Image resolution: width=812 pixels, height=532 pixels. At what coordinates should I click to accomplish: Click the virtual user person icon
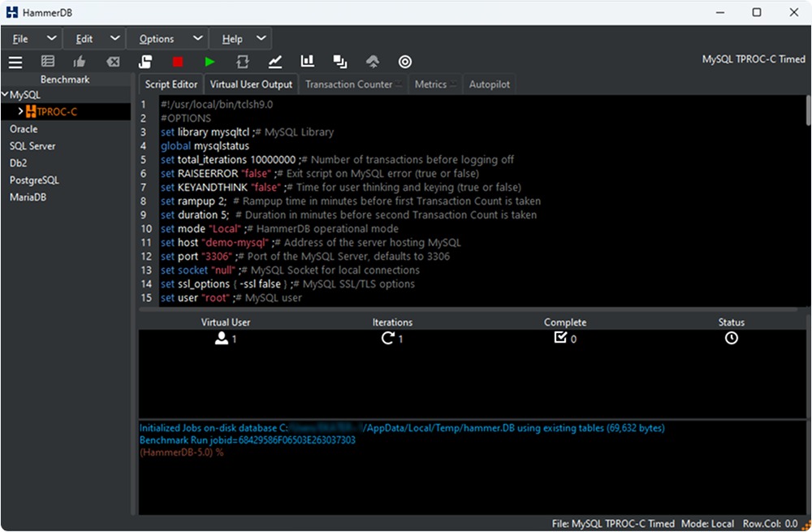pyautogui.click(x=222, y=338)
